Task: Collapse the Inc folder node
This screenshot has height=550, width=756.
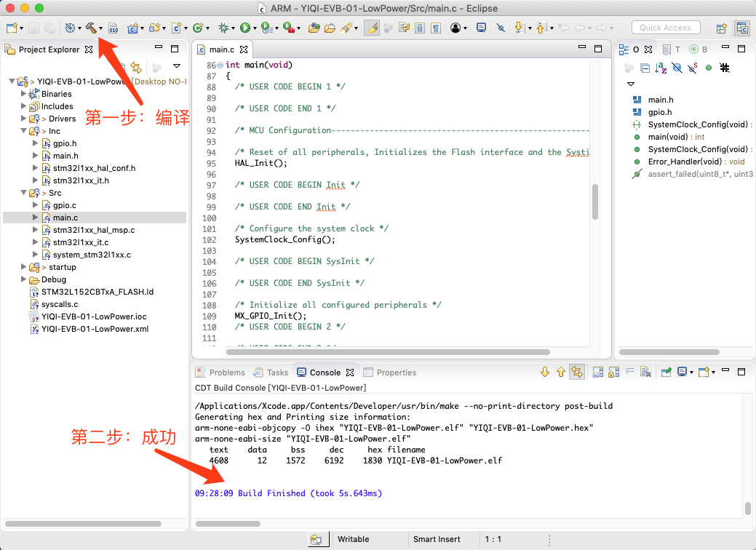Action: pos(23,131)
